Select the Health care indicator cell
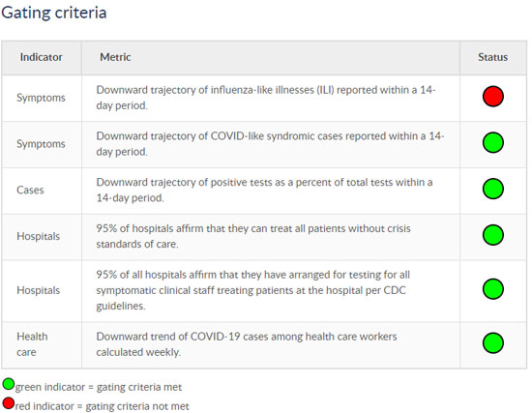The width and height of the screenshot is (532, 413). pyautogui.click(x=42, y=344)
